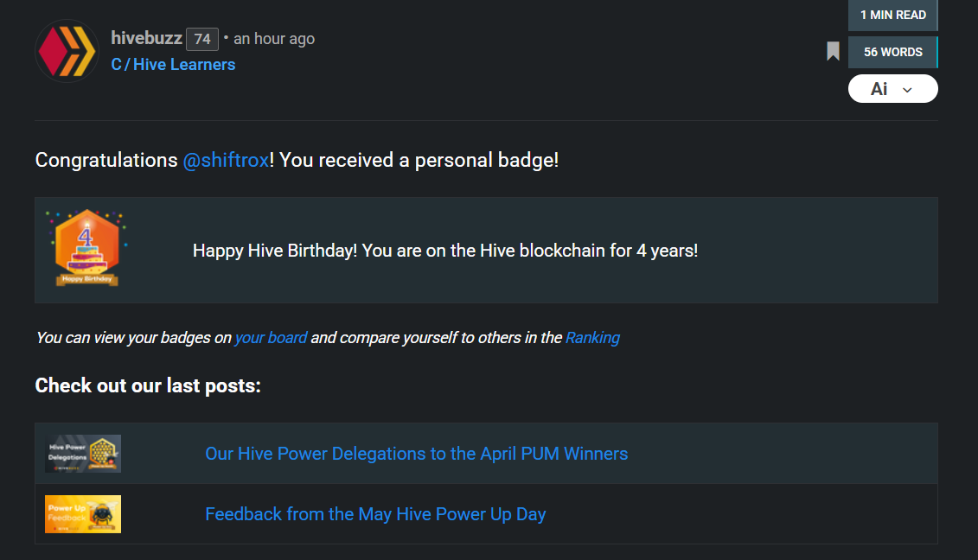Select the 1 MIN READ label
This screenshot has width=978, height=560.
(x=892, y=15)
